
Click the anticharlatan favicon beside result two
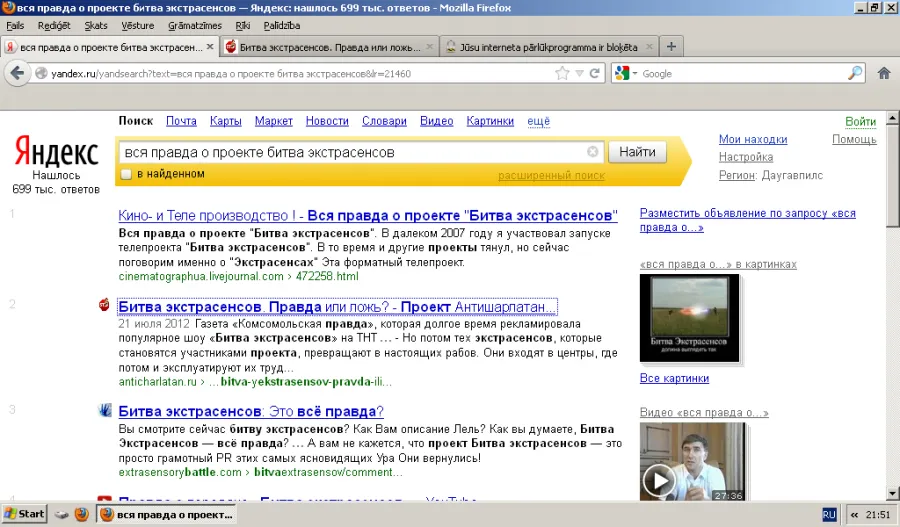pos(104,305)
